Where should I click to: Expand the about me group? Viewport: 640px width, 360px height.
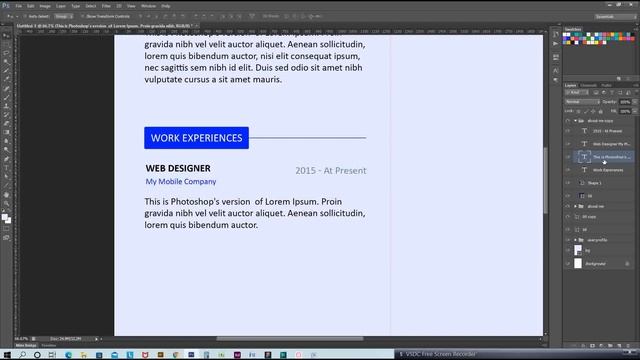576,206
